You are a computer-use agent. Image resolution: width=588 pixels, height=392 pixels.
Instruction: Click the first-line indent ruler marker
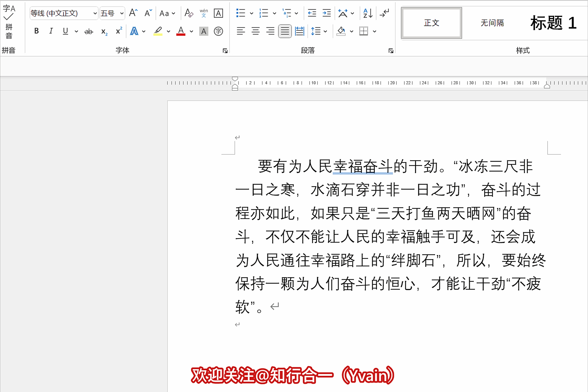click(x=235, y=79)
